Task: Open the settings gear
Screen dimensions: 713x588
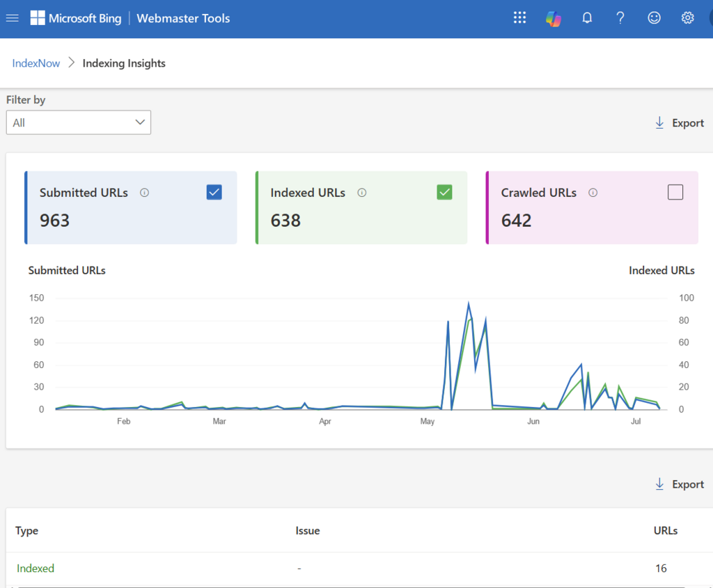Action: pos(687,17)
